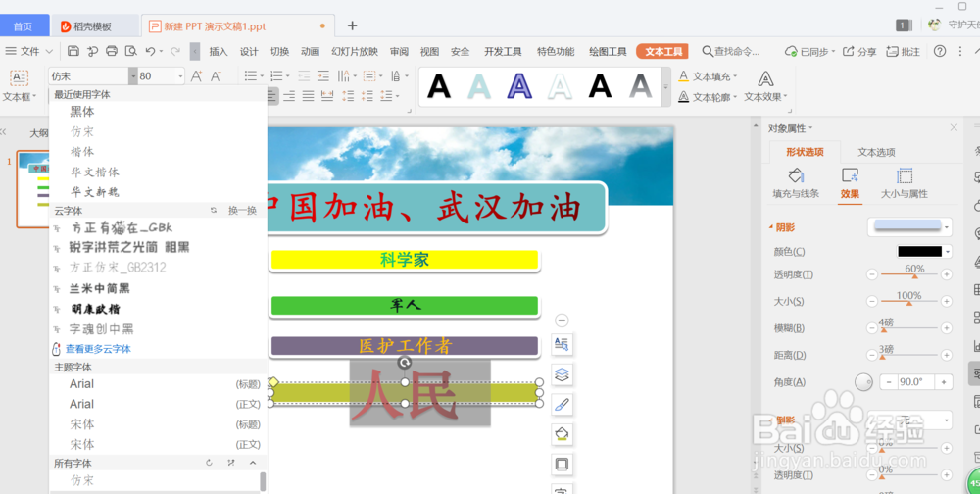Expand the text fill (文本填充) dropdown
980x494 pixels.
click(x=735, y=76)
